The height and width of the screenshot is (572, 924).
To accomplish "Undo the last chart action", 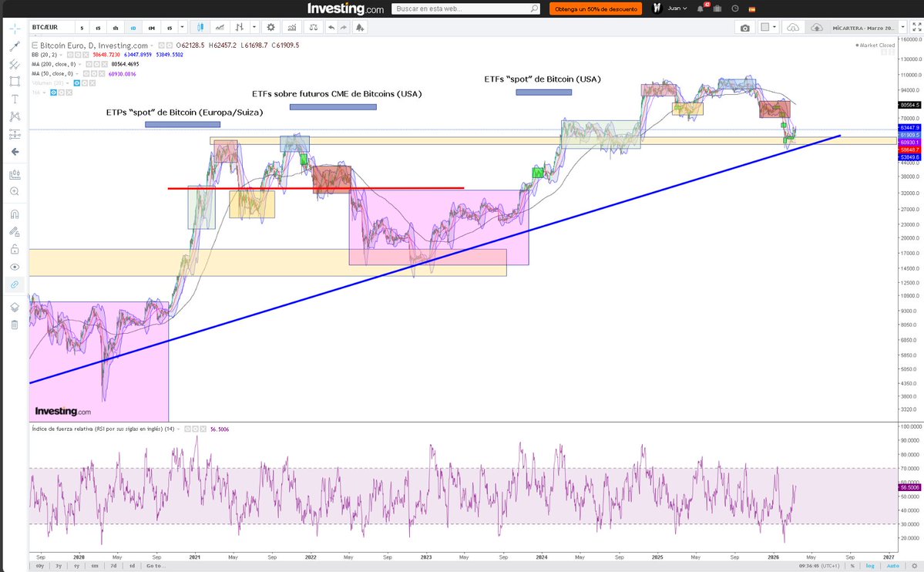I will pos(331,26).
